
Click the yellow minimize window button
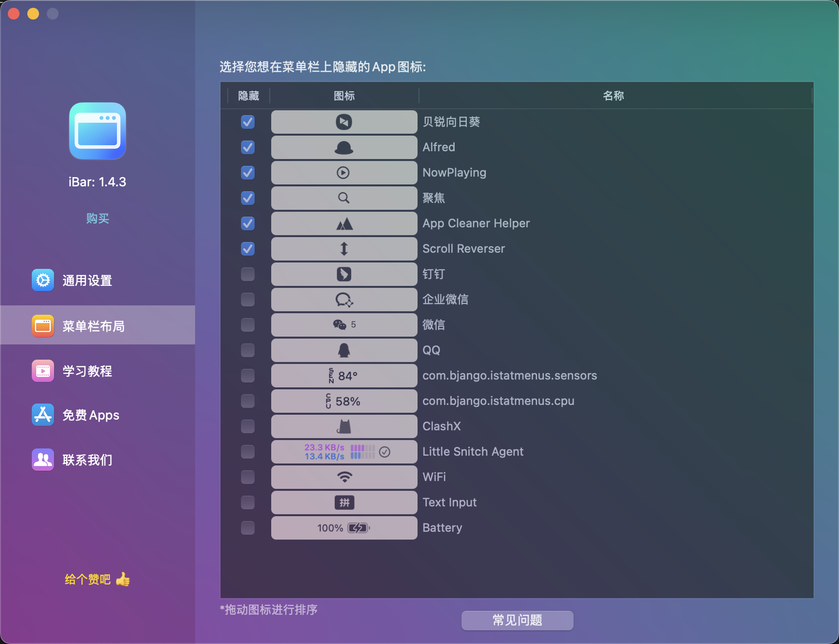tap(33, 14)
